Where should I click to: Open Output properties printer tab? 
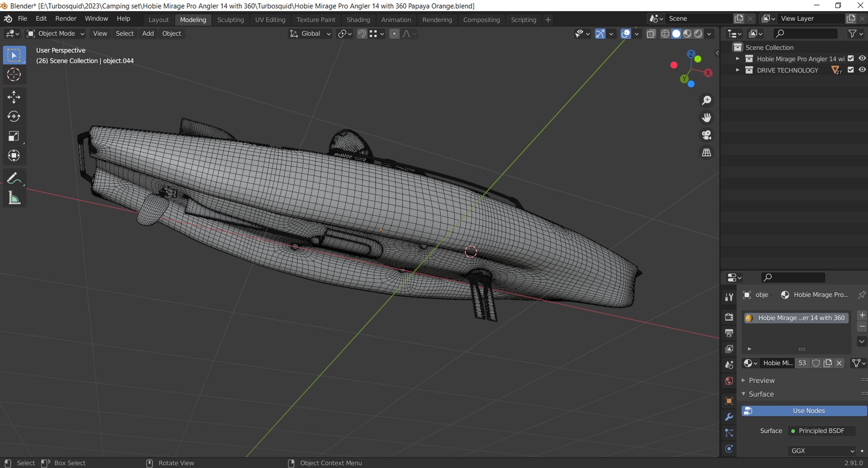point(729,333)
